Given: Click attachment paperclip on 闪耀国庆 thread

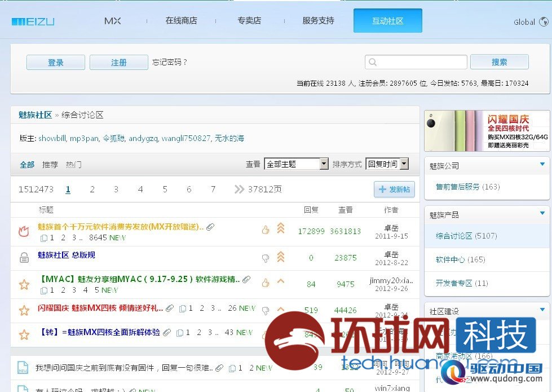Looking at the screenshot, I should click(x=170, y=309).
